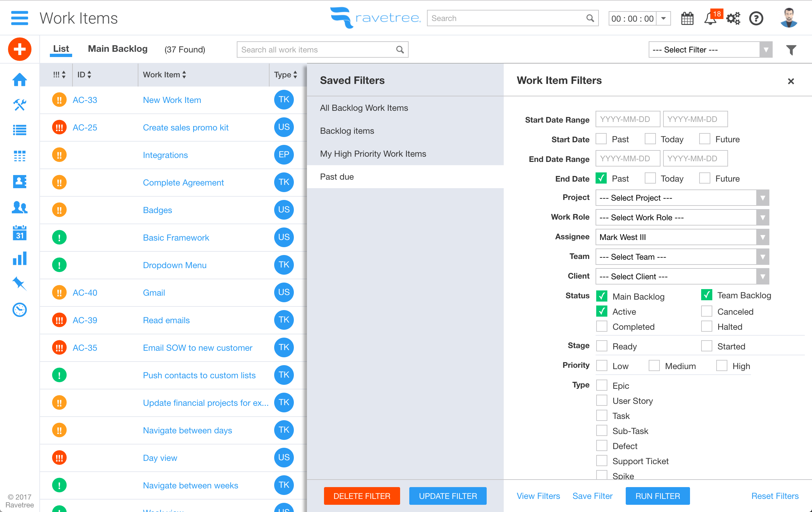Viewport: 812px width, 512px height.
Task: Open the Select Filter dropdown
Action: pyautogui.click(x=710, y=50)
